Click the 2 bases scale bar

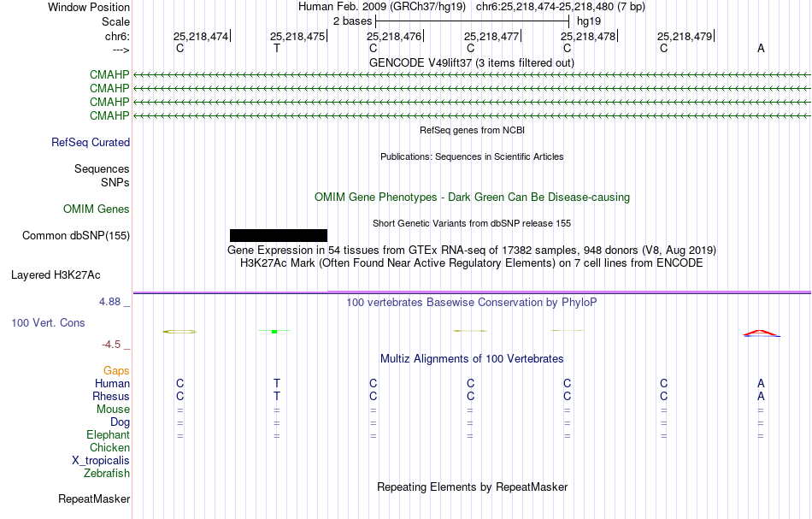[473, 21]
